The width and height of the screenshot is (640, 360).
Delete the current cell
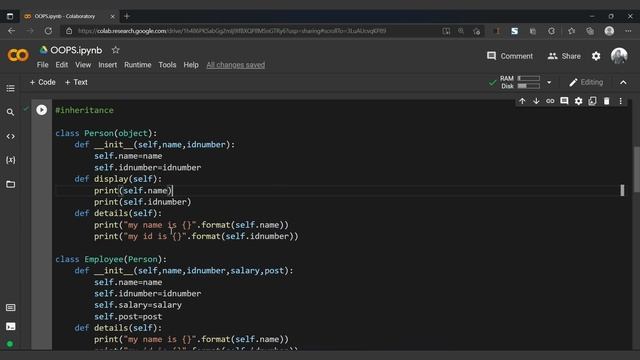coord(607,101)
